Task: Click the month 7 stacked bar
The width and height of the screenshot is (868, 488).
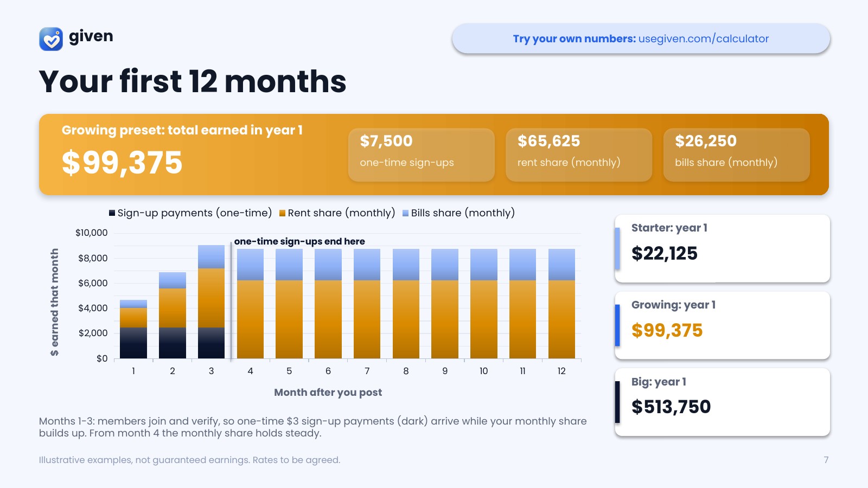Action: (367, 304)
